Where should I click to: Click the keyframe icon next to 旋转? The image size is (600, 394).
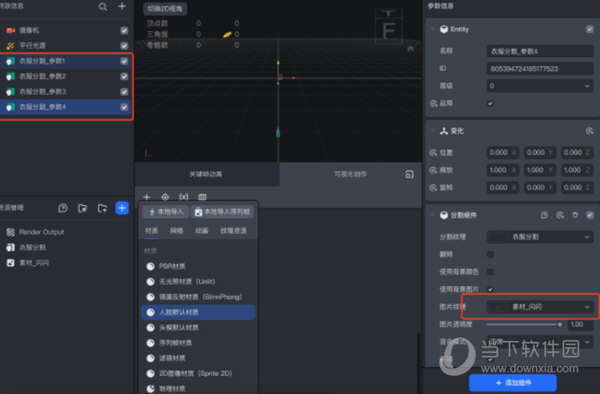coord(433,188)
